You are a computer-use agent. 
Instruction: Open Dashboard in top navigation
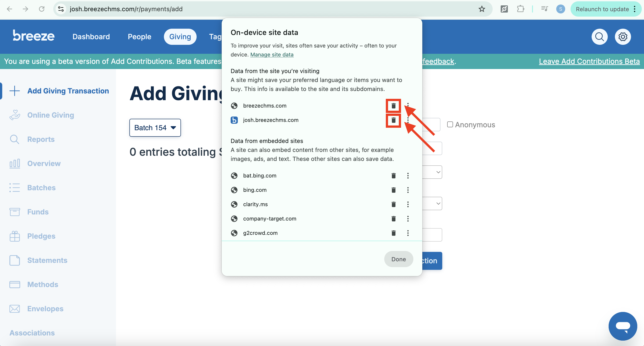pyautogui.click(x=91, y=37)
